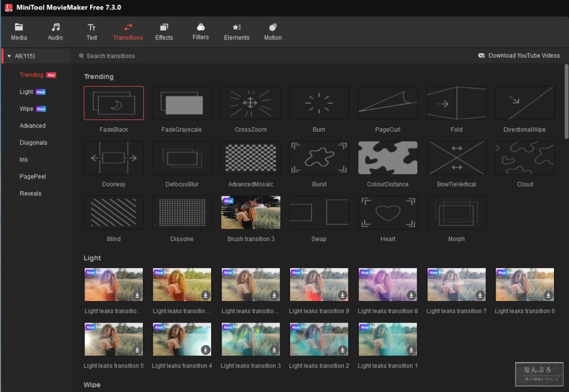Open the PagePeel category

(33, 177)
